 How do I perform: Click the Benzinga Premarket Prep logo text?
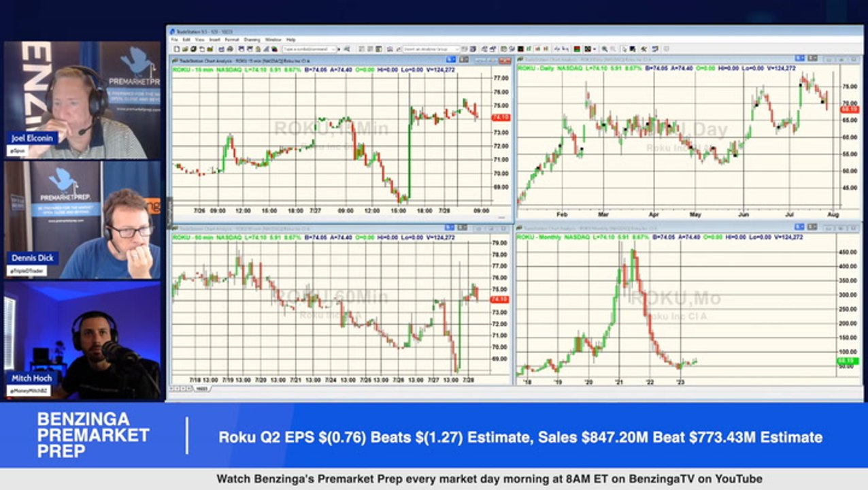click(x=93, y=435)
